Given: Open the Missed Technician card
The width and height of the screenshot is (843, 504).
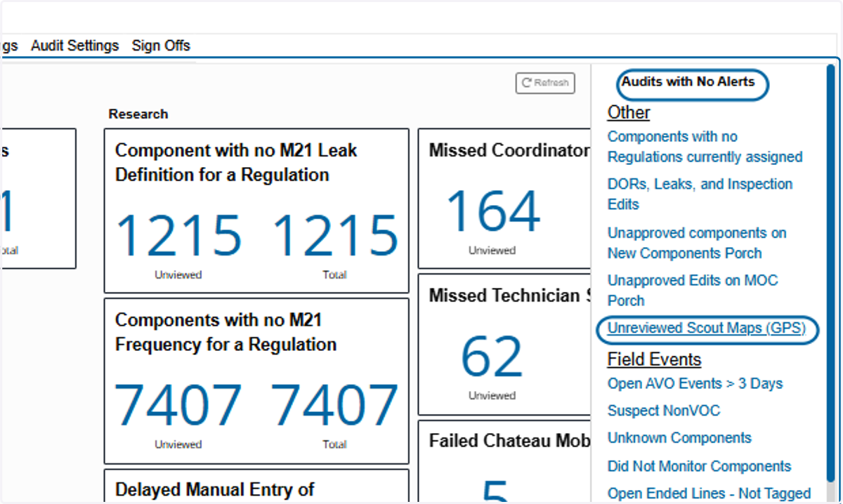Looking at the screenshot, I should 504,345.
